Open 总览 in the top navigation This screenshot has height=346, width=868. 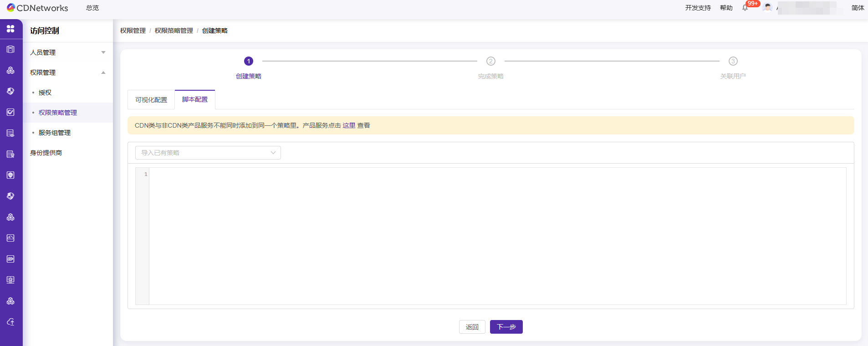(x=92, y=8)
